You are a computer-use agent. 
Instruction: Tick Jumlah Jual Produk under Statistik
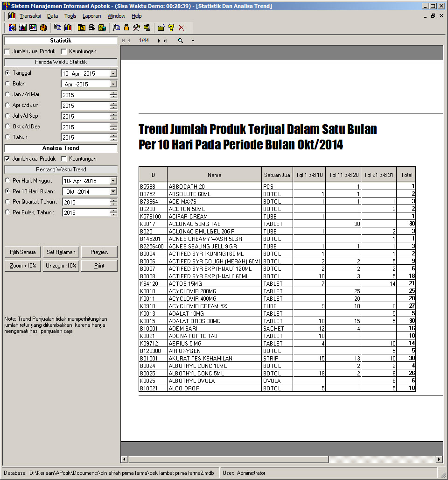[x=7, y=51]
